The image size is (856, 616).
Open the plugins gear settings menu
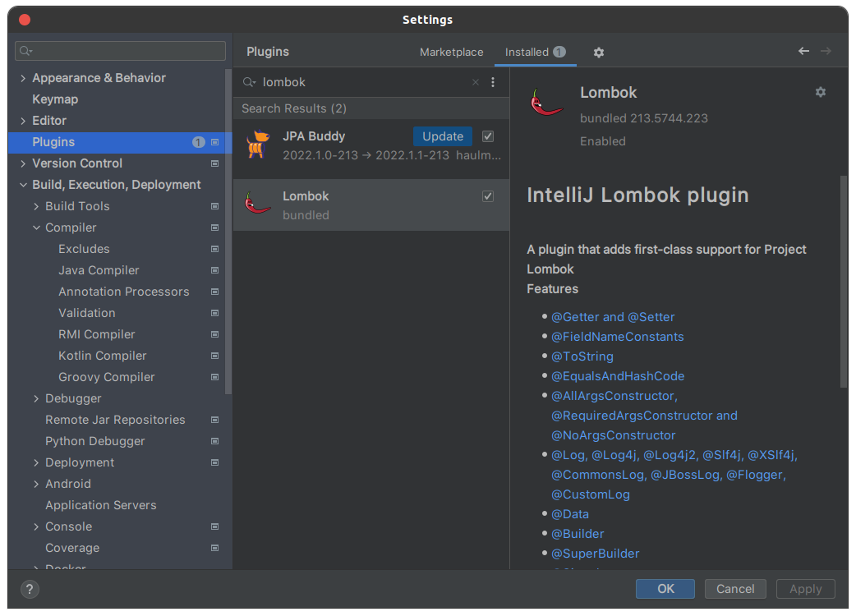click(x=598, y=53)
